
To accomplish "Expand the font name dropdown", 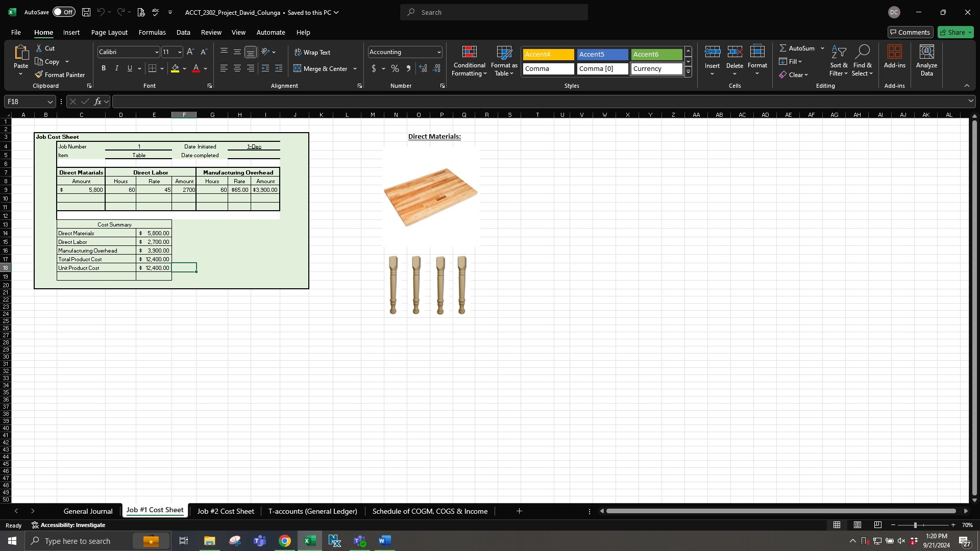I will pos(157,52).
